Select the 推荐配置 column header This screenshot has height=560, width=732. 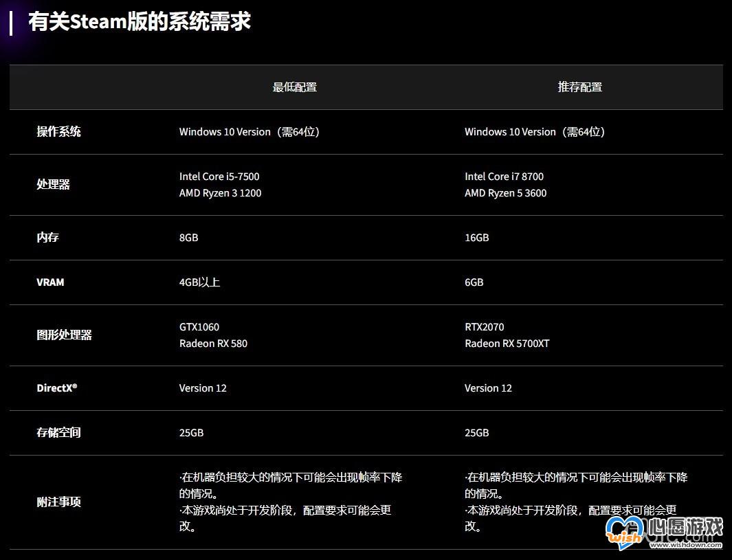580,87
